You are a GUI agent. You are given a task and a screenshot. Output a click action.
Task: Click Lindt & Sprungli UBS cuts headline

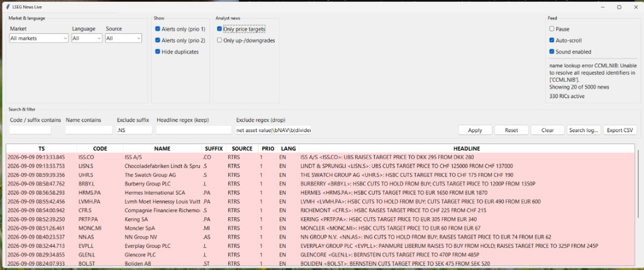click(407, 166)
